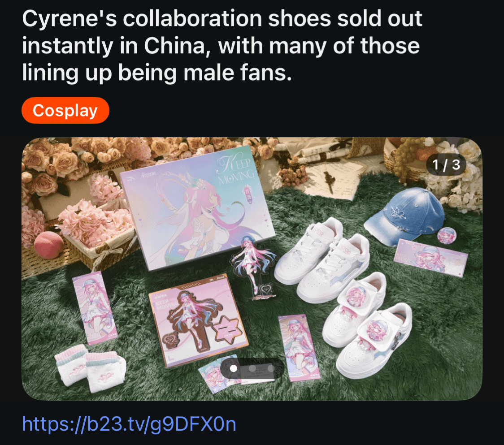Select the first carousel pagination dot
The width and height of the screenshot is (504, 445).
234,368
